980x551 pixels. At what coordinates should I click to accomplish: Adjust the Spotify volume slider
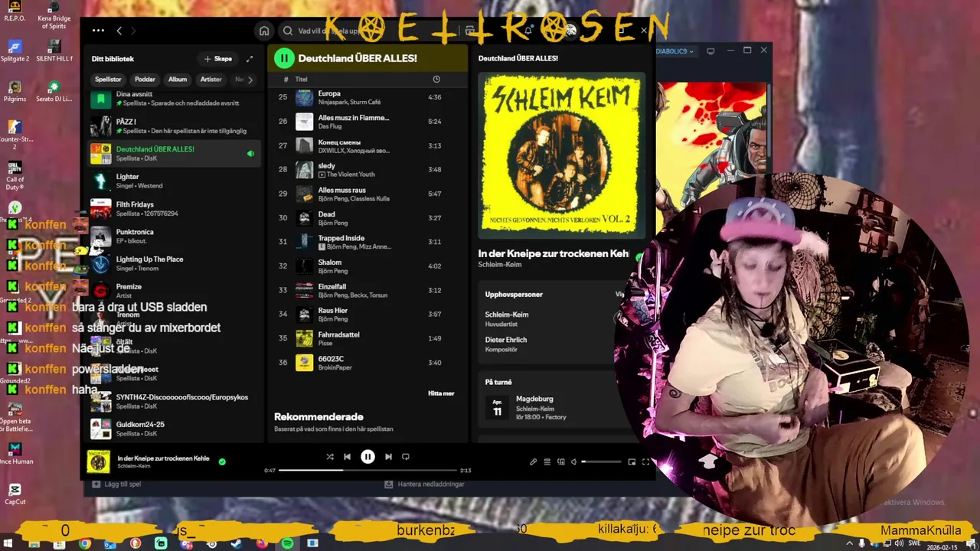602,461
